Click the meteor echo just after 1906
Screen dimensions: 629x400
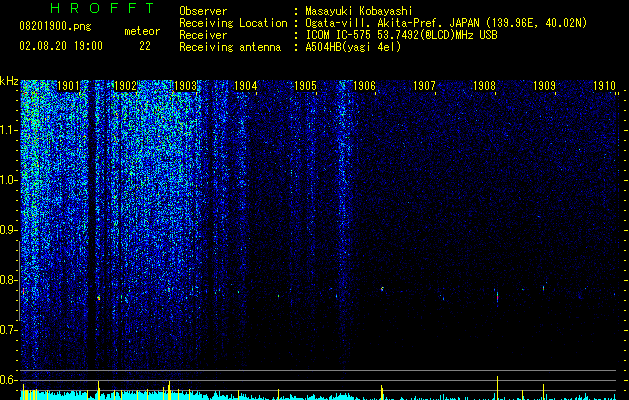coord(382,288)
